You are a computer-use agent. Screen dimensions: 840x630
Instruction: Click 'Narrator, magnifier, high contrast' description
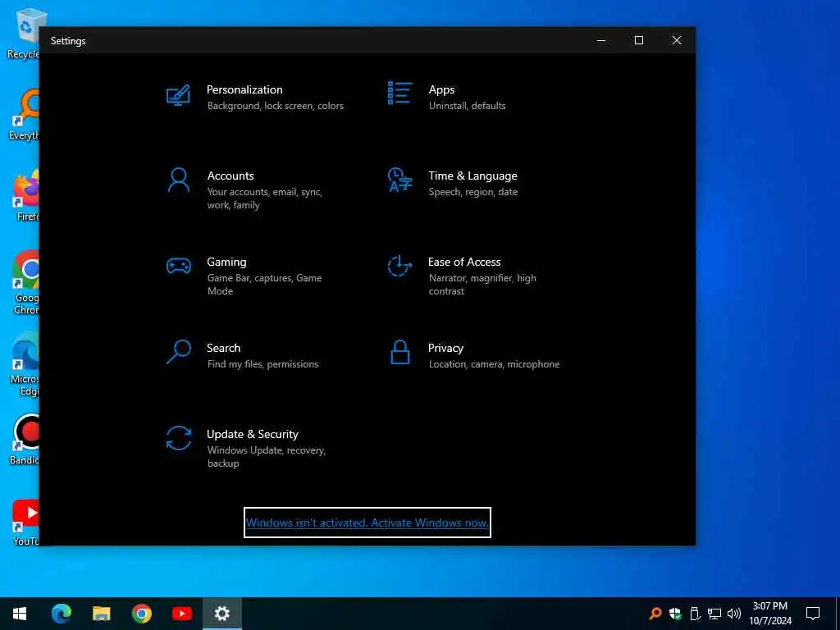pos(482,285)
